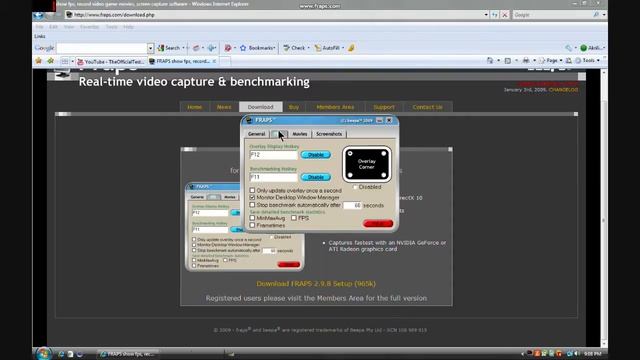The height and width of the screenshot is (360, 640).
Task: Open the Contact Us nav item
Action: coord(427,107)
